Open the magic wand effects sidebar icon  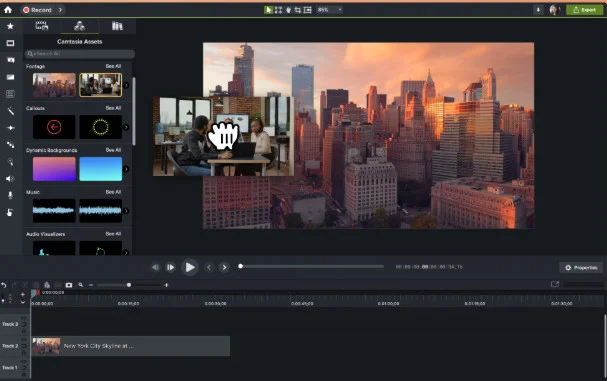[10, 111]
